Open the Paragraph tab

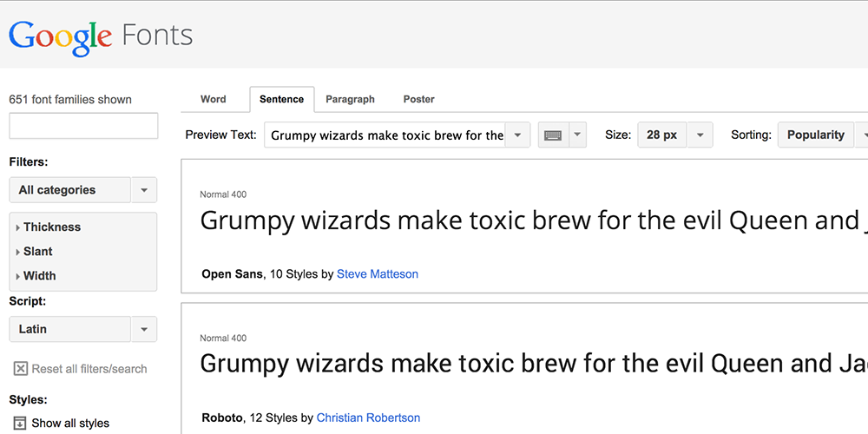pyautogui.click(x=350, y=99)
